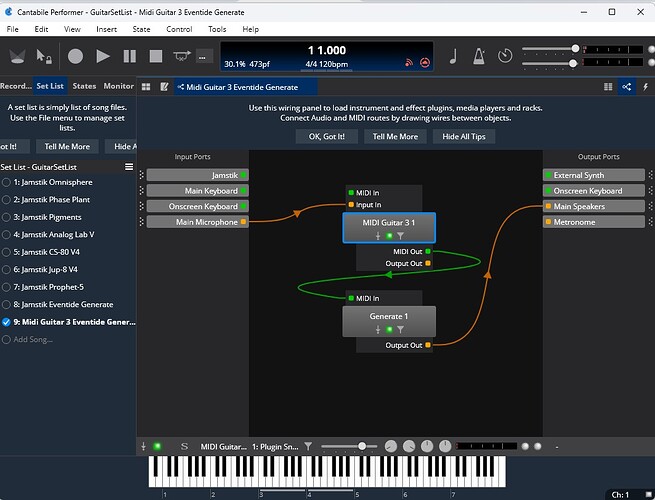The image size is (655, 500).
Task: Select song 7: Jamstik Prophet-5
Action: coord(68,287)
